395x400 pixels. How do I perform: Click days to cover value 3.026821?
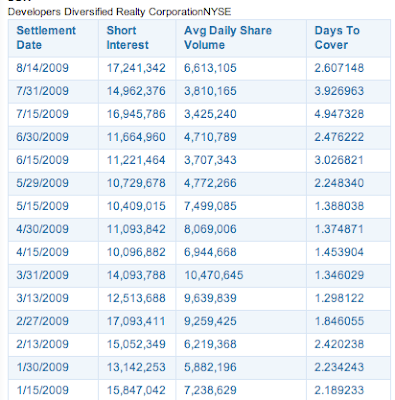point(339,160)
